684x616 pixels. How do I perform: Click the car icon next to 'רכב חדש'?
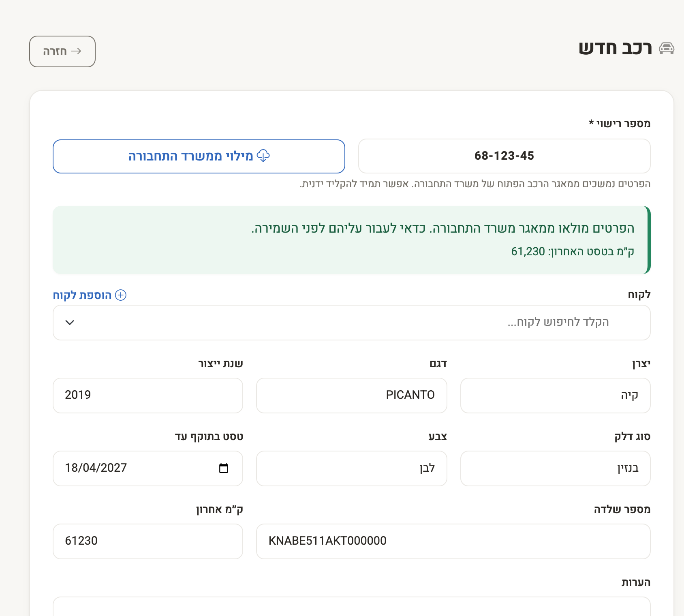(x=666, y=48)
